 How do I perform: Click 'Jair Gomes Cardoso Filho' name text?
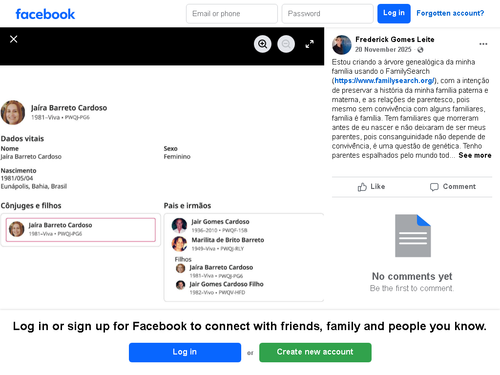tap(226, 284)
